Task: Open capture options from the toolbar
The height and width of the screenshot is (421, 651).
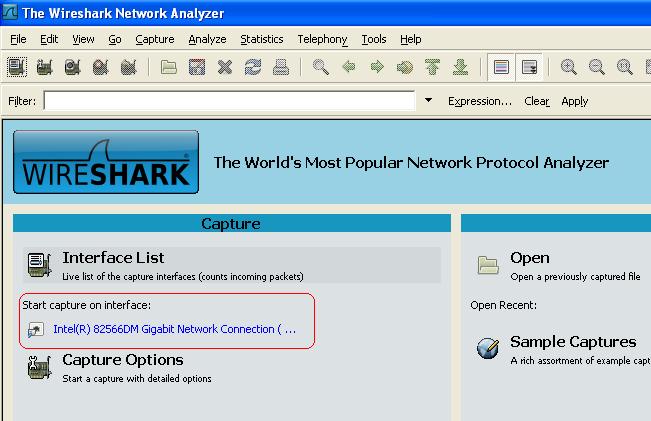Action: (44, 67)
